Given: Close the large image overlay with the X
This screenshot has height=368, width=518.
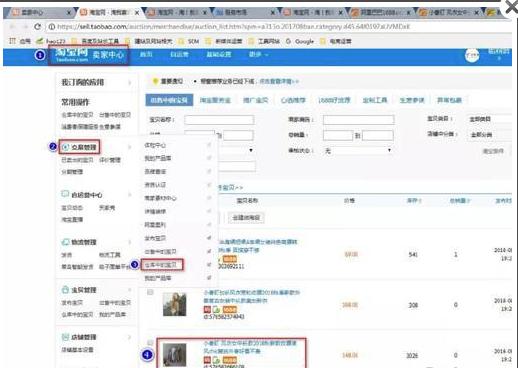Looking at the screenshot, I should pyautogui.click(x=511, y=7).
